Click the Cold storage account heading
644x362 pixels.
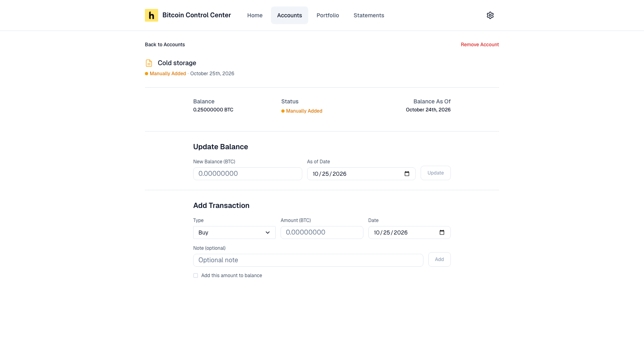coord(177,63)
